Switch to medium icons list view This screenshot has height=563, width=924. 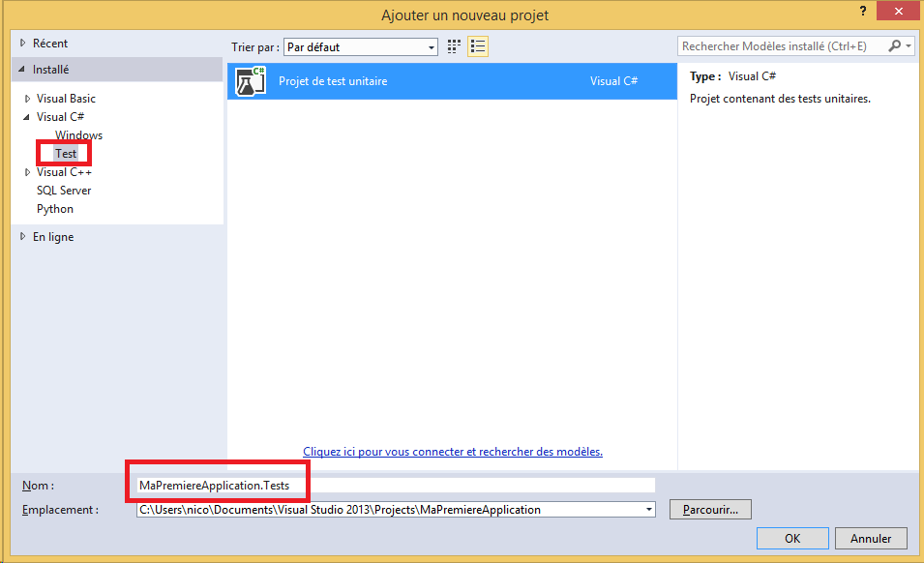point(478,46)
